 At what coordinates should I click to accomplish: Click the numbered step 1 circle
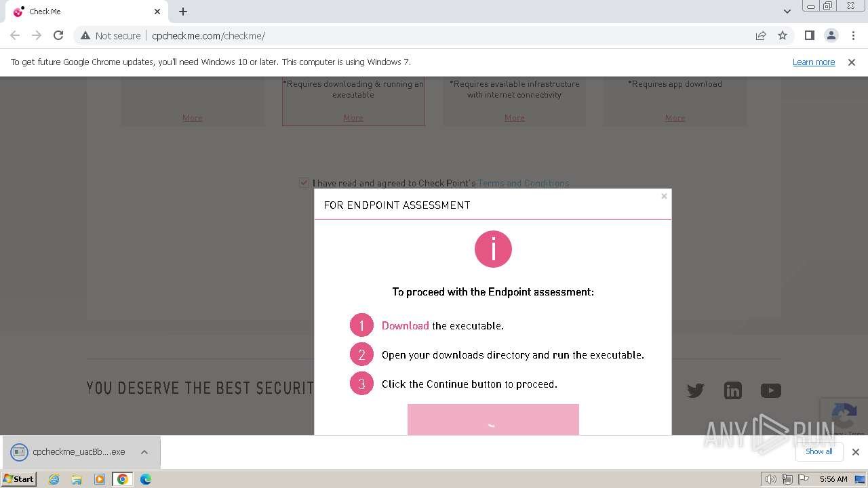[x=361, y=325]
